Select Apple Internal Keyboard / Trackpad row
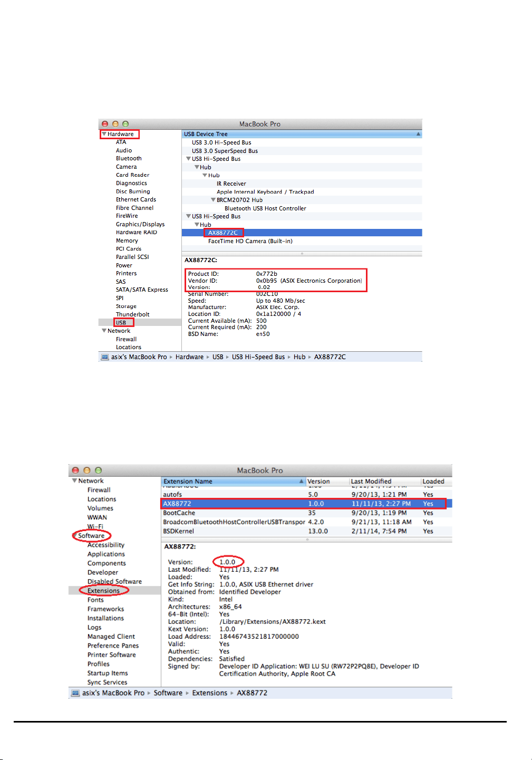Image resolution: width=532 pixels, height=760 pixels. click(302, 192)
